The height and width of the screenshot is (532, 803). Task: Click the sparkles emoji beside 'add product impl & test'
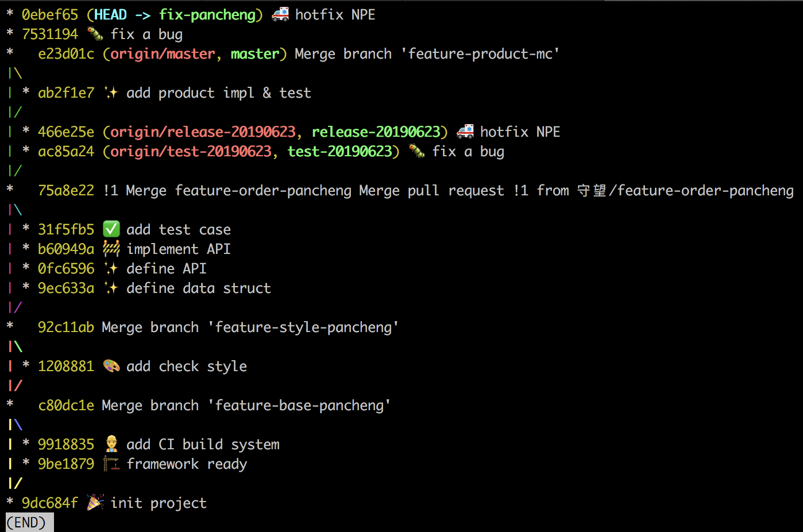point(111,92)
